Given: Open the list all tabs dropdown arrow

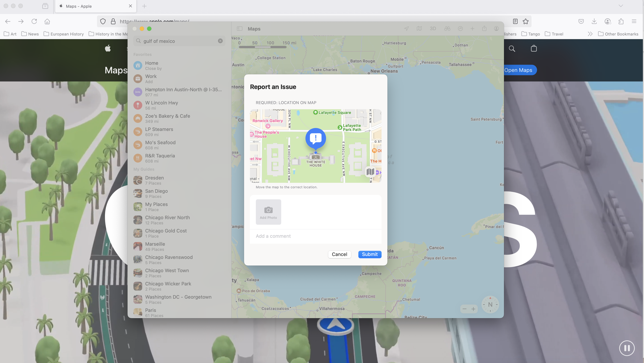Looking at the screenshot, I should [x=620, y=6].
